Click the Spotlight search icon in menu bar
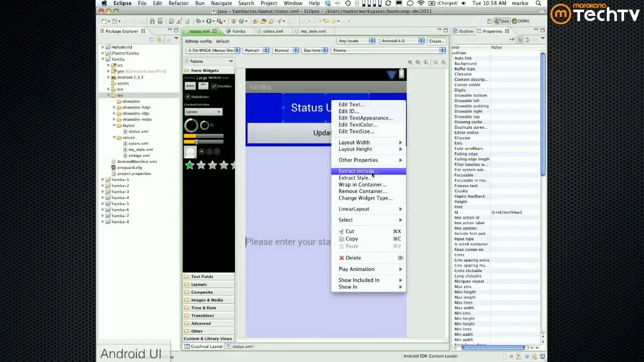The height and width of the screenshot is (362, 644). pyautogui.click(x=539, y=3)
